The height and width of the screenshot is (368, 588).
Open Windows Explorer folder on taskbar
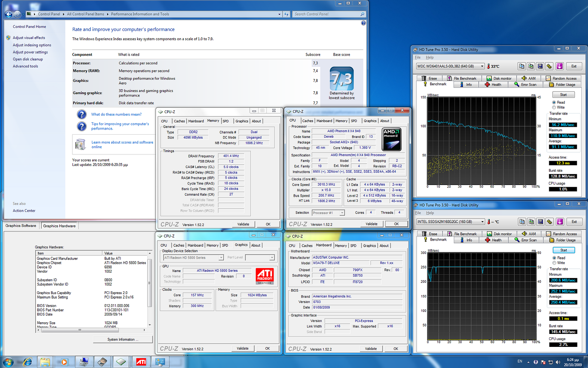point(45,362)
